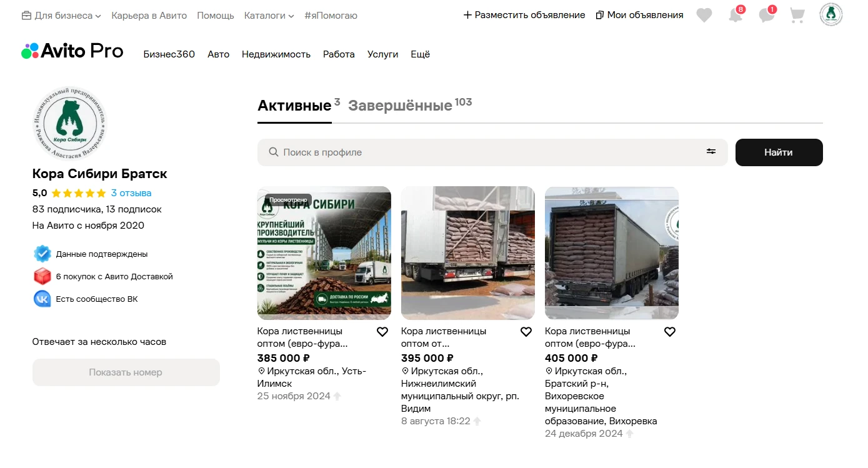Screen dimensions: 868x468
Task: Open listing title priced 405 000 ₽
Action: (590, 337)
